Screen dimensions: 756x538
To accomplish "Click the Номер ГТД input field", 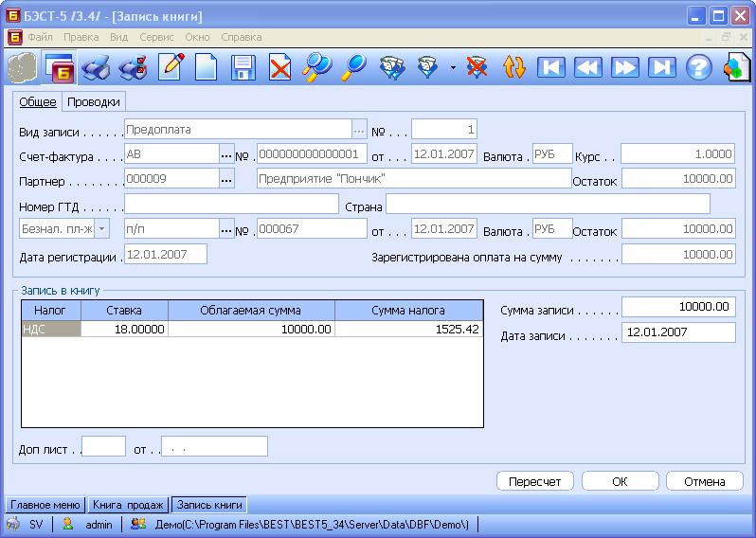I will click(231, 204).
